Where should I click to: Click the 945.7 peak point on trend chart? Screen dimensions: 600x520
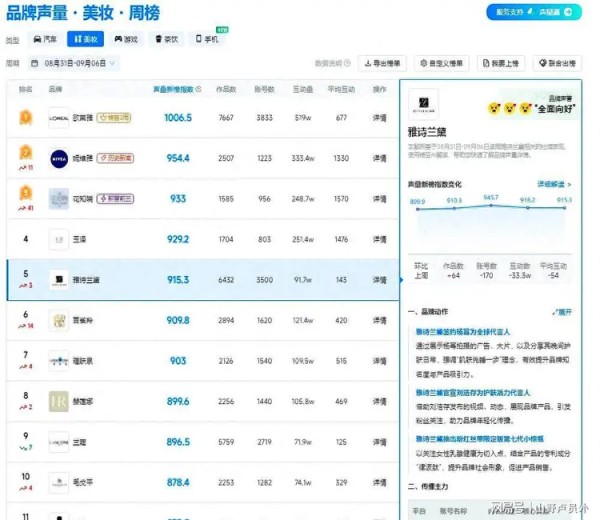[x=491, y=205]
